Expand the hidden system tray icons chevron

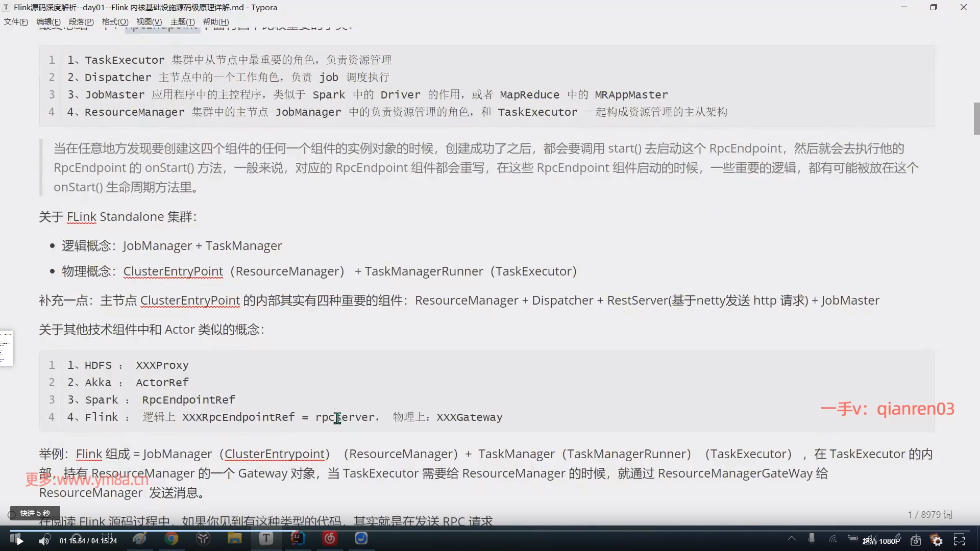click(792, 538)
